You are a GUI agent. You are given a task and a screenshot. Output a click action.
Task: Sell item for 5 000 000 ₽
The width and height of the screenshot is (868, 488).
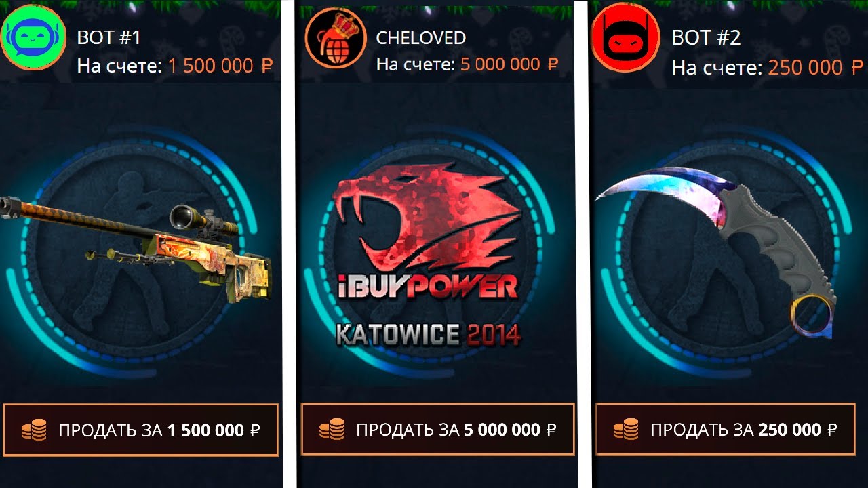point(438,430)
